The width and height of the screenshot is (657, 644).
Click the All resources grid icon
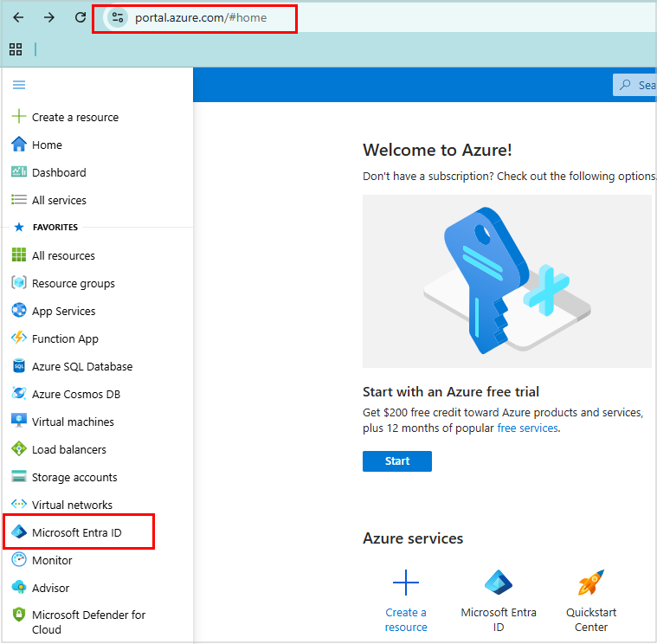click(x=19, y=254)
